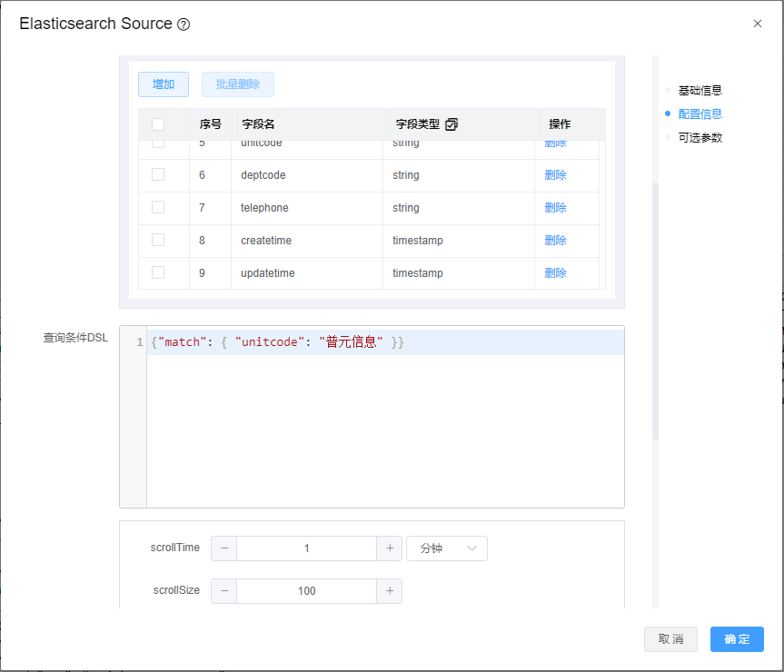Viewport: 784px width, 672px height.
Task: Tick the checkbox for the updatetime row
Action: [158, 272]
